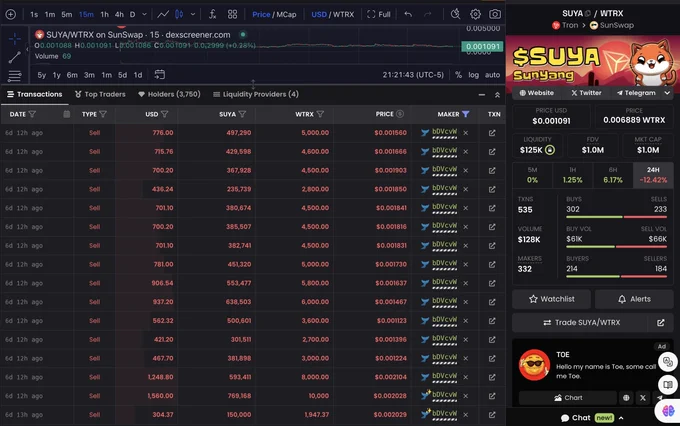
Task: Select the 5m timeframe
Action: point(66,14)
